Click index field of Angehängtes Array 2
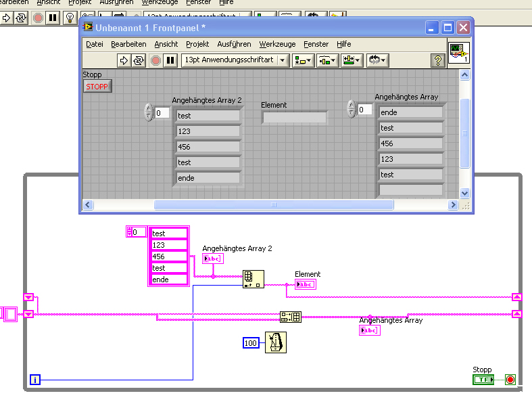This screenshot has height=402, width=532. (162, 113)
